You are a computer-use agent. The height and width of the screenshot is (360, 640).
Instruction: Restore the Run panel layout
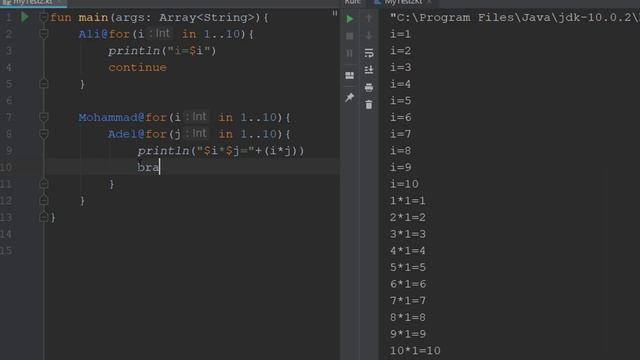click(350, 76)
